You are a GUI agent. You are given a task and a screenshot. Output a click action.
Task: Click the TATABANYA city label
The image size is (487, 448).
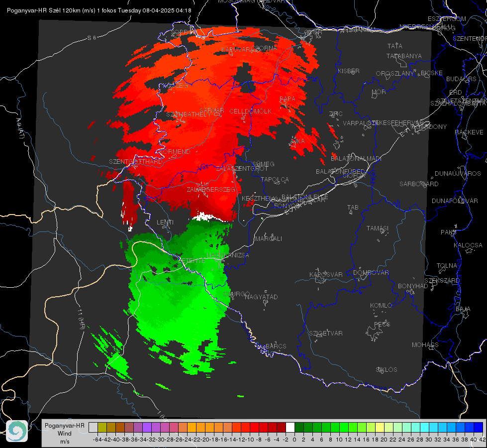click(x=404, y=56)
